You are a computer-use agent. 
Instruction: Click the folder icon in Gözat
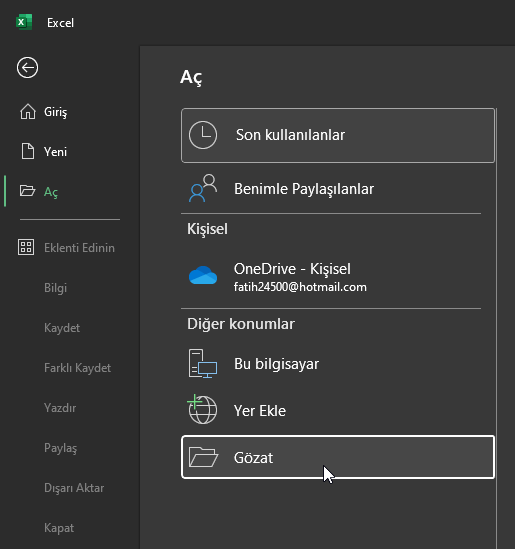pyautogui.click(x=203, y=457)
